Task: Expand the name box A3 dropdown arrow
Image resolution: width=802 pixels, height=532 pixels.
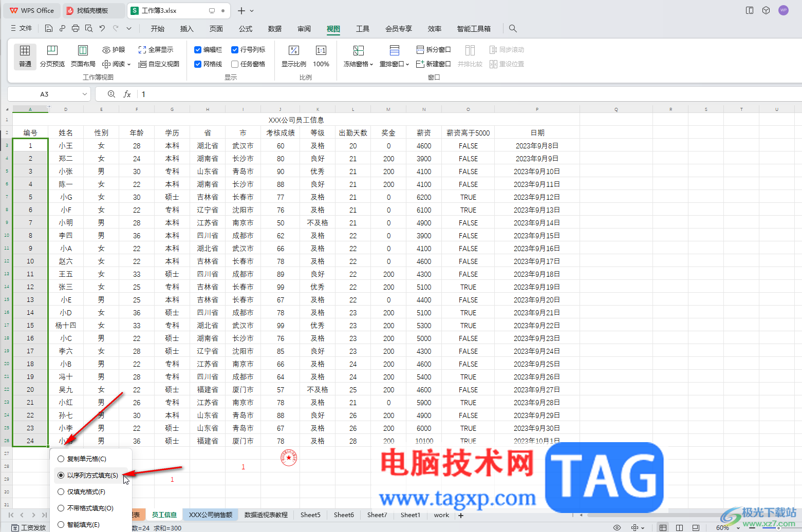Action: (85, 94)
